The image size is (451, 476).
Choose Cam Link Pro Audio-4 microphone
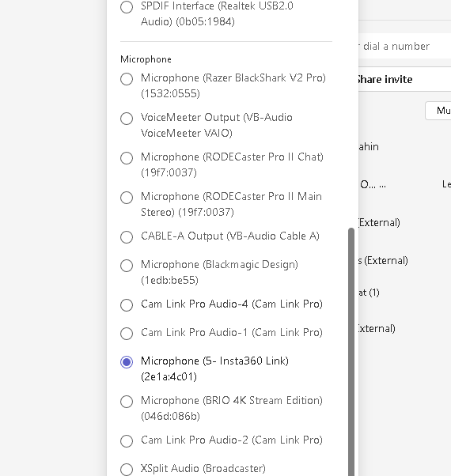[x=127, y=305]
